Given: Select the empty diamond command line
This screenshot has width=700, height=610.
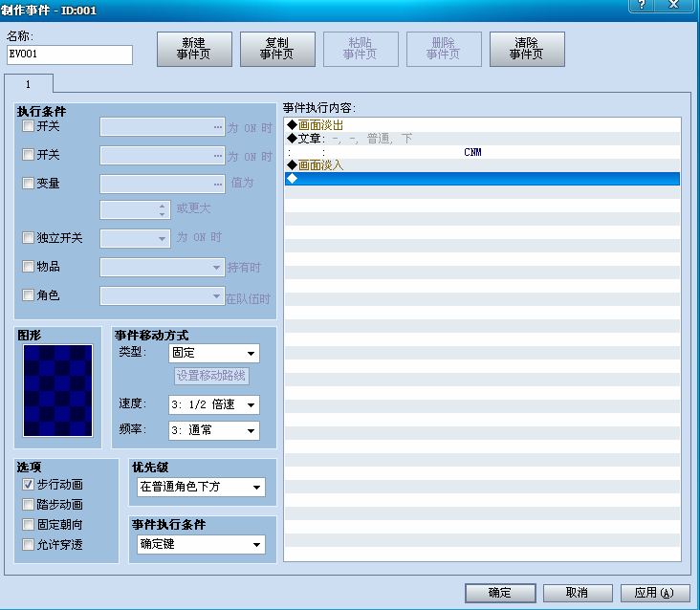Looking at the screenshot, I should pos(482,179).
